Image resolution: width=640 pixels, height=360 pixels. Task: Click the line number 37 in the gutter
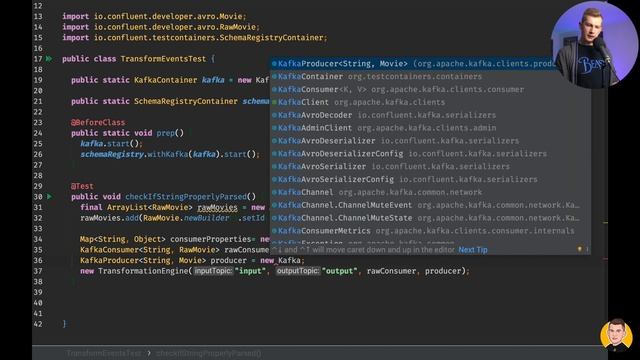(x=38, y=271)
